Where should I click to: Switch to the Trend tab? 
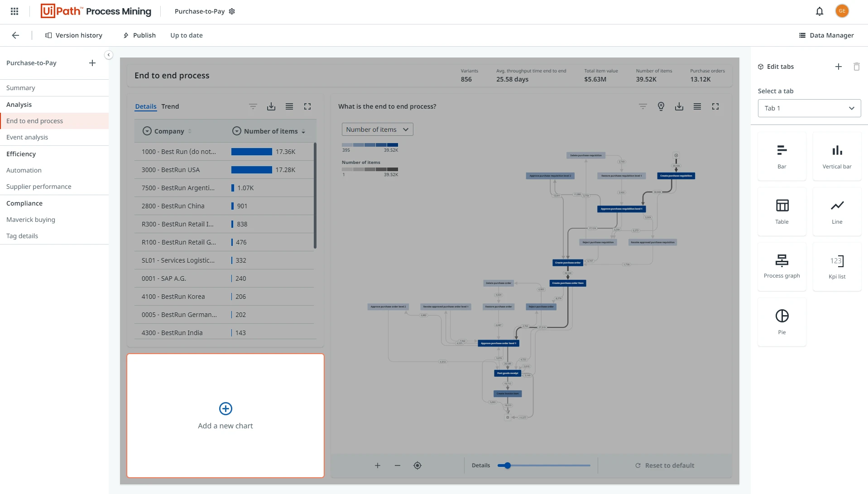170,106
